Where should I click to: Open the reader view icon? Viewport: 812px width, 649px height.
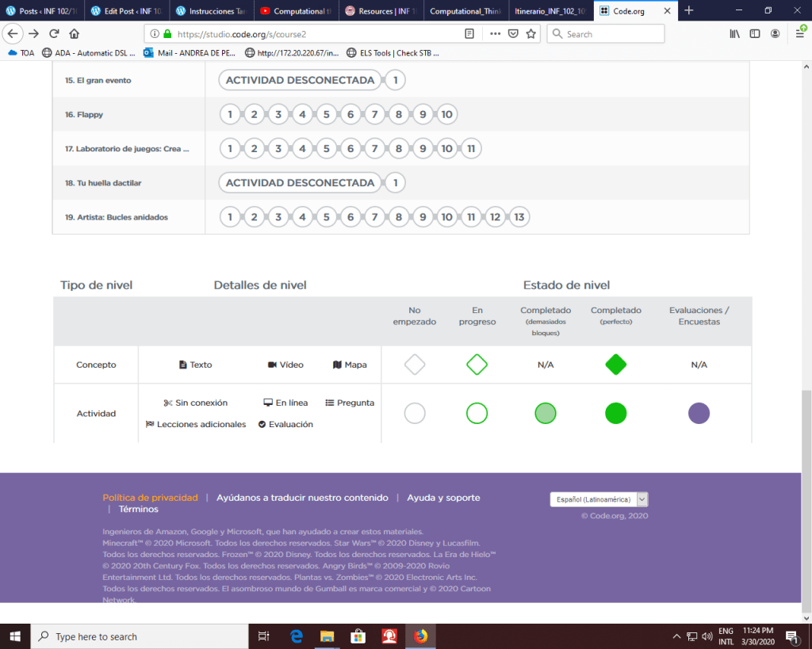click(x=469, y=33)
